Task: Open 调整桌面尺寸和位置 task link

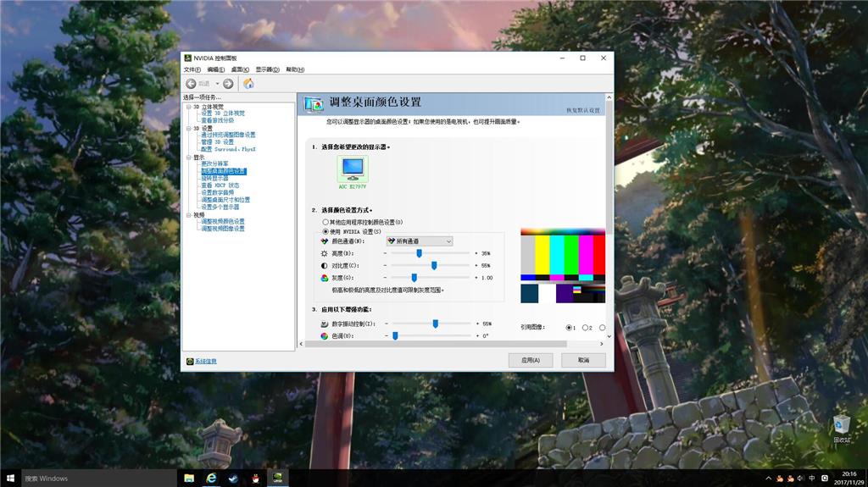Action: (x=225, y=200)
